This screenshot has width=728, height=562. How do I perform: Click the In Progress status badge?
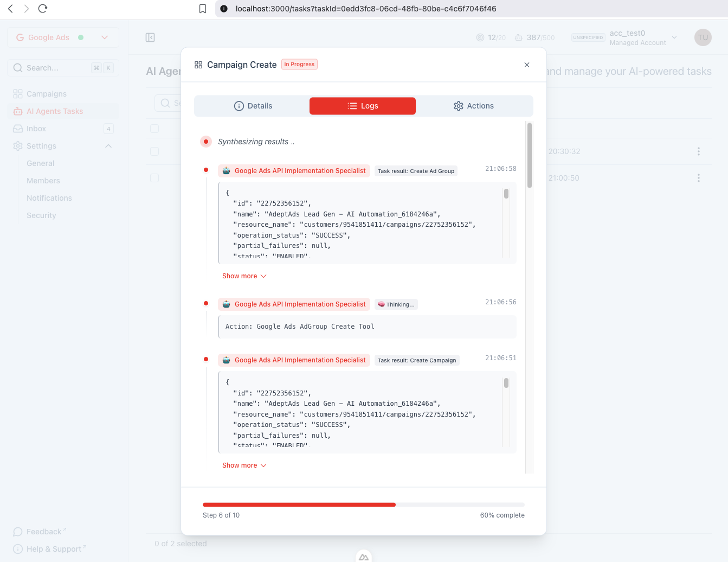click(x=299, y=64)
